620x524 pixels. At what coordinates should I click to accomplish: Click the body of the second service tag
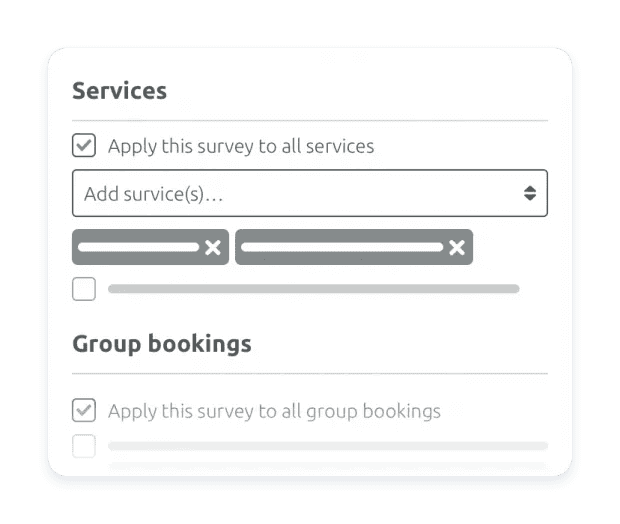(340, 247)
